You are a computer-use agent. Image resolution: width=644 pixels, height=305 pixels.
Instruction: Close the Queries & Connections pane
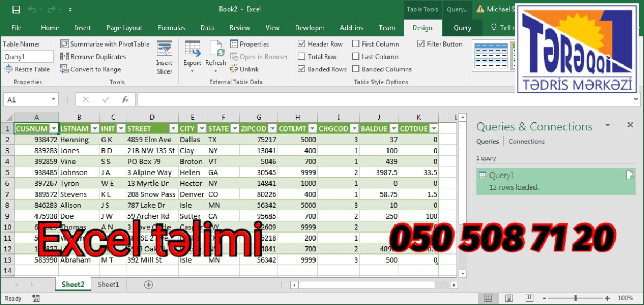631,125
